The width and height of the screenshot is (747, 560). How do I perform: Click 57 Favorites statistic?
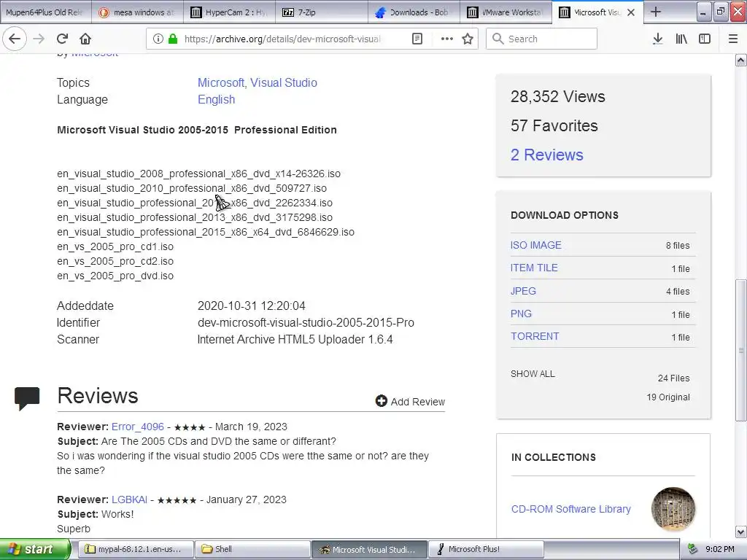click(554, 125)
